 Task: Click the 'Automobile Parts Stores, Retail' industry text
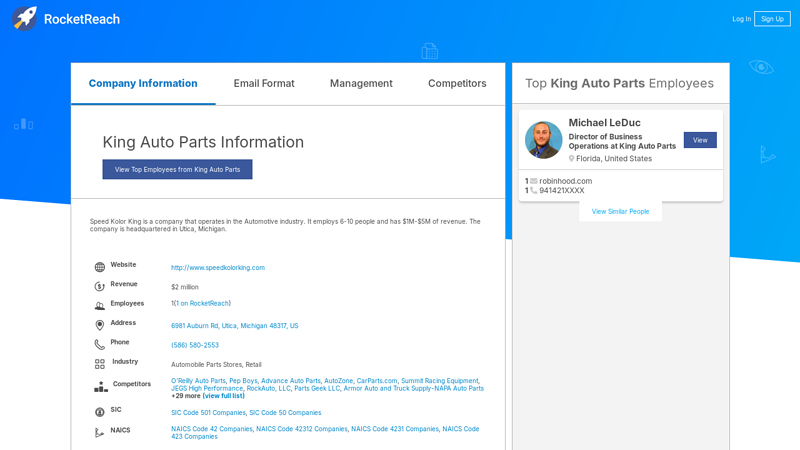(x=216, y=364)
